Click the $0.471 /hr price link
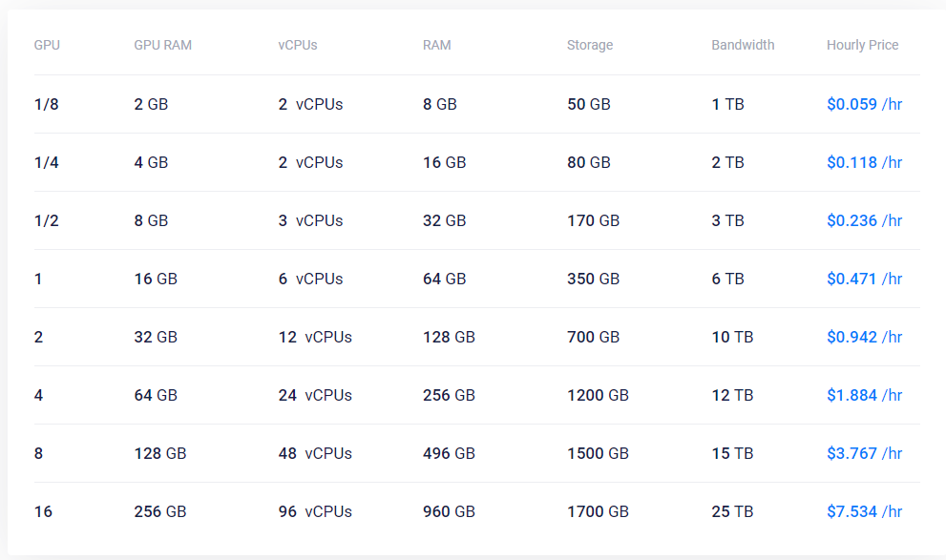 pyautogui.click(x=864, y=280)
